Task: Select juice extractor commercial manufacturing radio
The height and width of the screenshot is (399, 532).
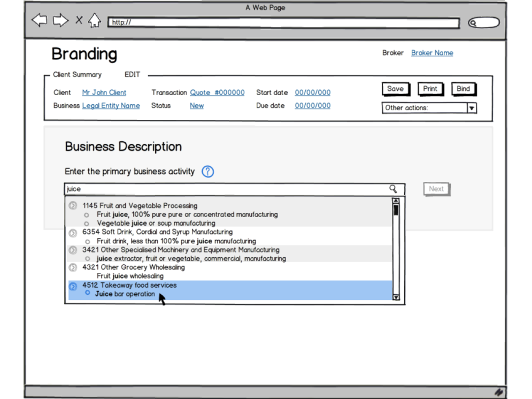Action: pyautogui.click(x=88, y=258)
